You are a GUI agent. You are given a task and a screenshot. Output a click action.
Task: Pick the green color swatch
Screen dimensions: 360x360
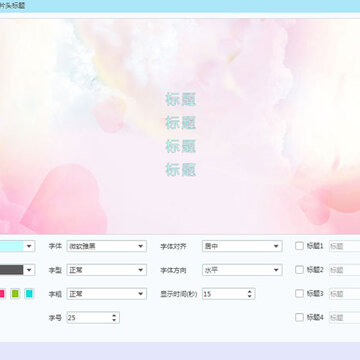(15, 294)
